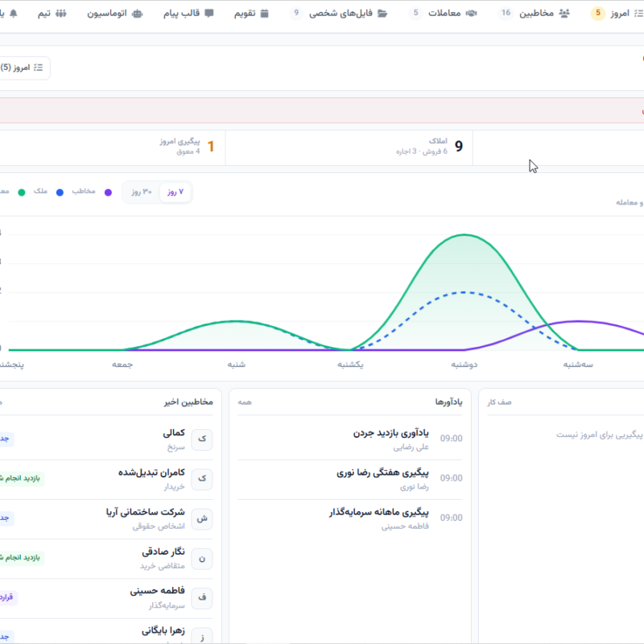
Task: Open the اتوماسیون navigation tab
Action: [114, 13]
